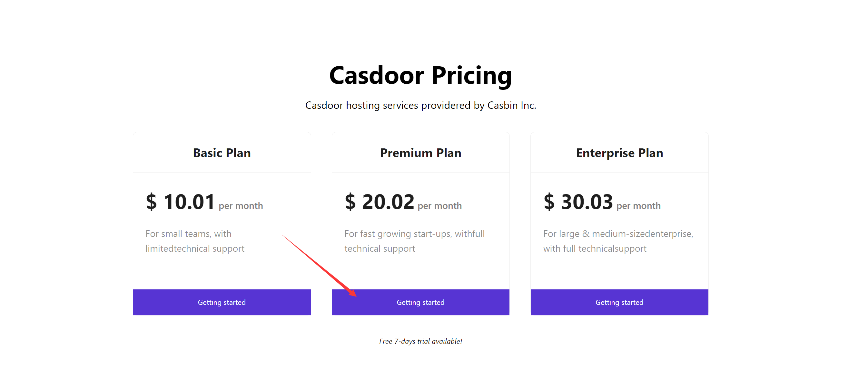Click the Free 7-days trial available note
The width and height of the screenshot is (868, 385).
420,341
